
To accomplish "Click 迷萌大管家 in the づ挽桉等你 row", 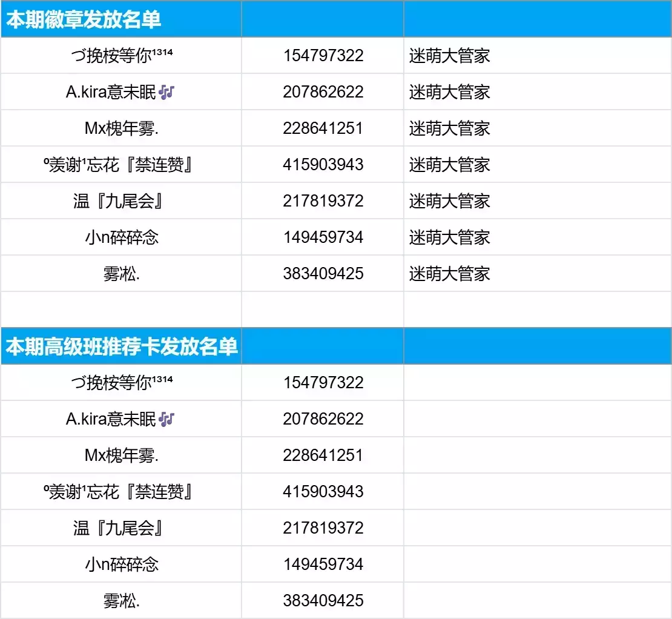I will coord(449,56).
